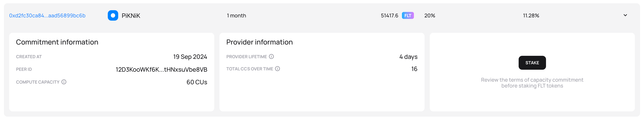The height and width of the screenshot is (119, 644).
Task: Click the 20% rate value
Action: click(430, 15)
